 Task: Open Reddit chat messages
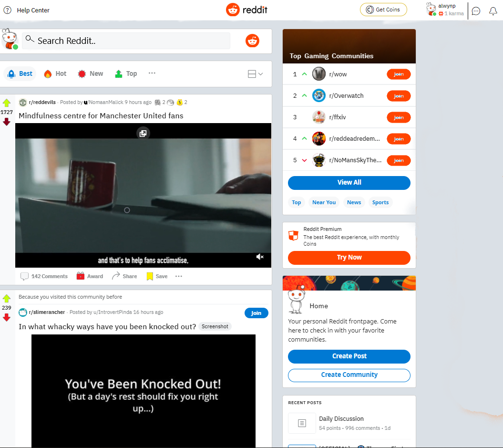point(476,10)
